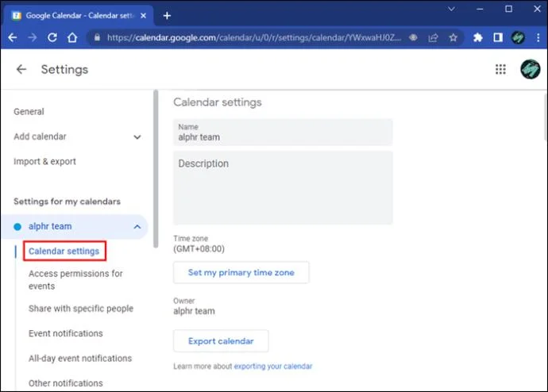Go to Other notifications
This screenshot has height=392, width=548.
tap(66, 383)
